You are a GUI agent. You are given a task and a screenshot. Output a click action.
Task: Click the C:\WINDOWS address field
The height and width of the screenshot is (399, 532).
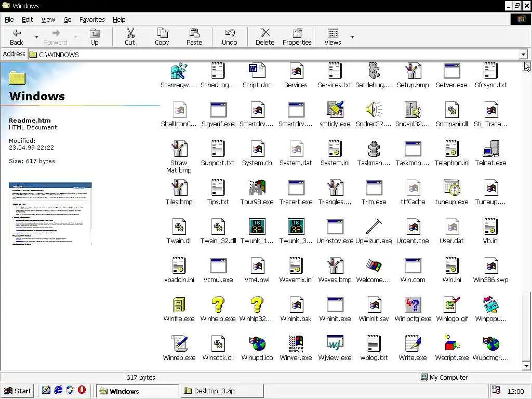click(x=274, y=54)
